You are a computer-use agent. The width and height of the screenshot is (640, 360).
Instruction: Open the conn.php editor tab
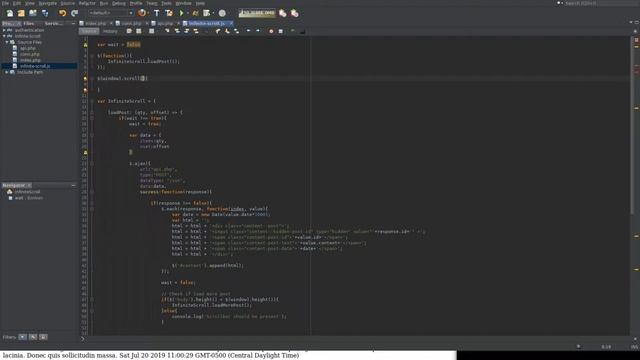click(131, 23)
